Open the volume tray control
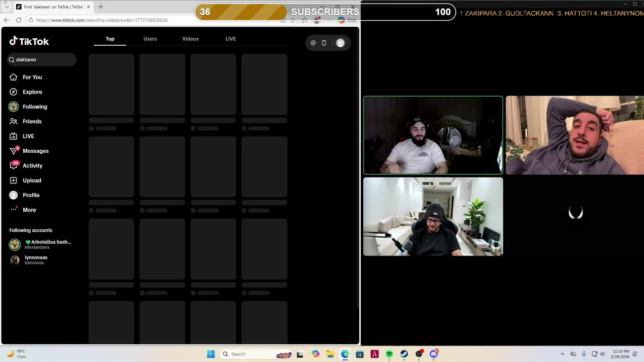Viewport: 644px width, 362px height. coord(602,354)
